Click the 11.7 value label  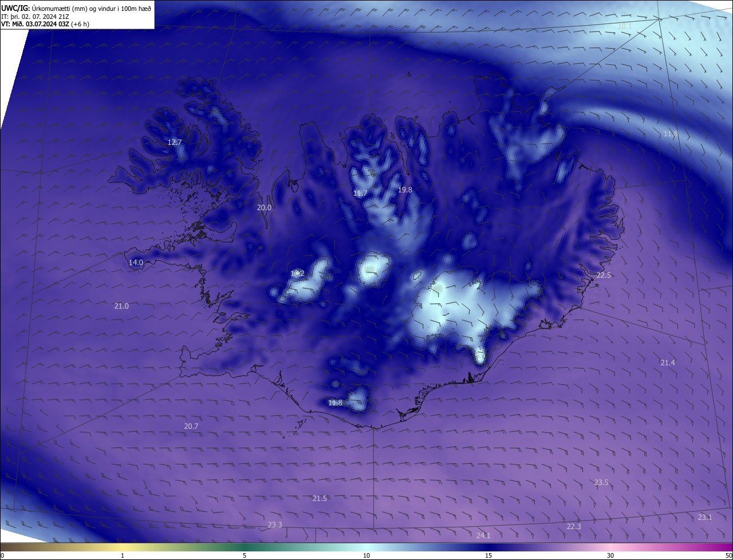click(x=360, y=194)
